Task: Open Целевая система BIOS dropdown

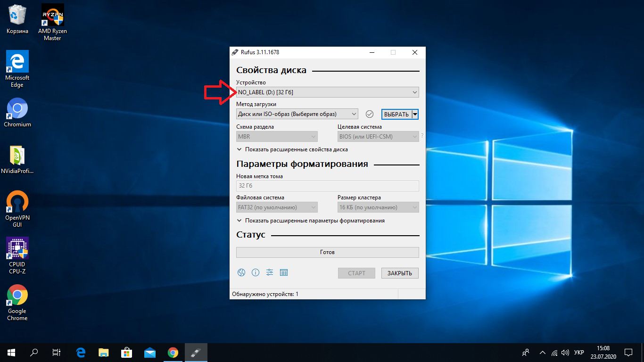Action: point(379,137)
